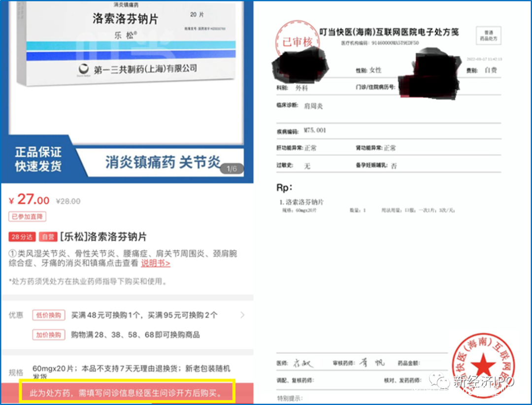
Task: Click the 28分达 delivery badge
Action: click(x=22, y=236)
